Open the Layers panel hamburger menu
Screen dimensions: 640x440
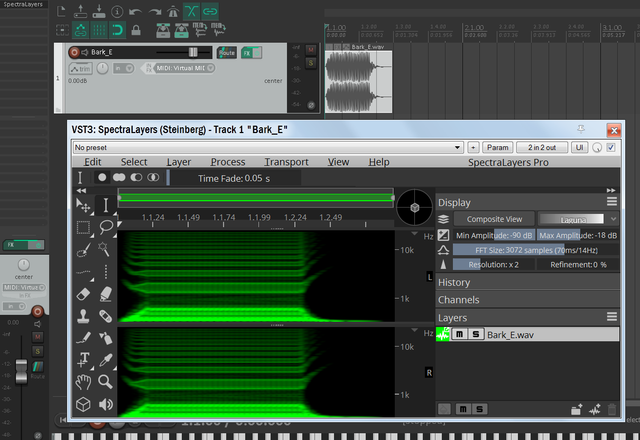click(611, 316)
